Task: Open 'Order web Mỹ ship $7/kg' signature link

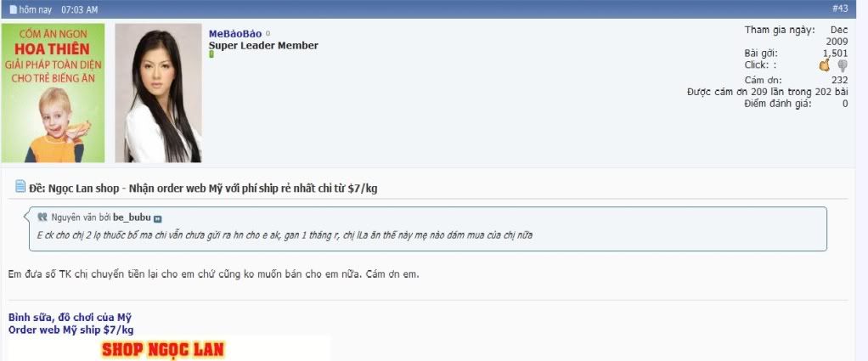Action: (70, 330)
